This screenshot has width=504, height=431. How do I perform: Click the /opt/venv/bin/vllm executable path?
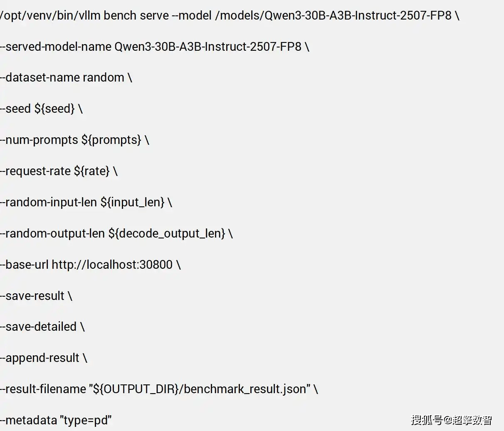point(50,16)
